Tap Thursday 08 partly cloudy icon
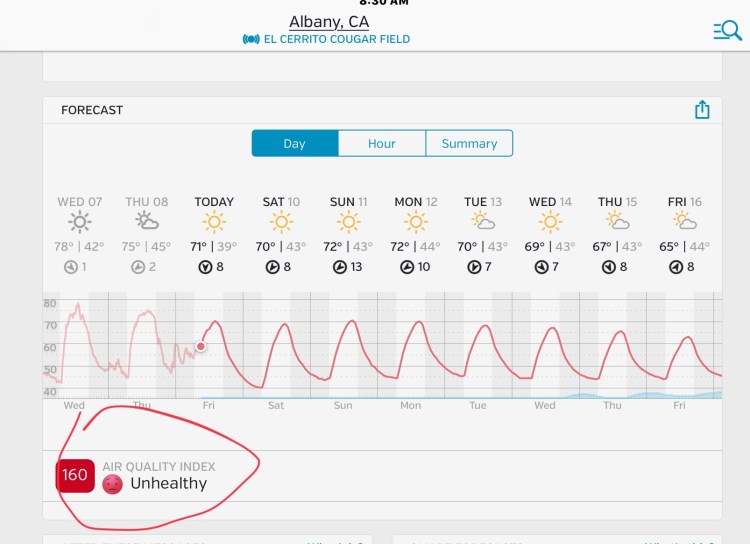The height and width of the screenshot is (544, 750). pyautogui.click(x=147, y=222)
